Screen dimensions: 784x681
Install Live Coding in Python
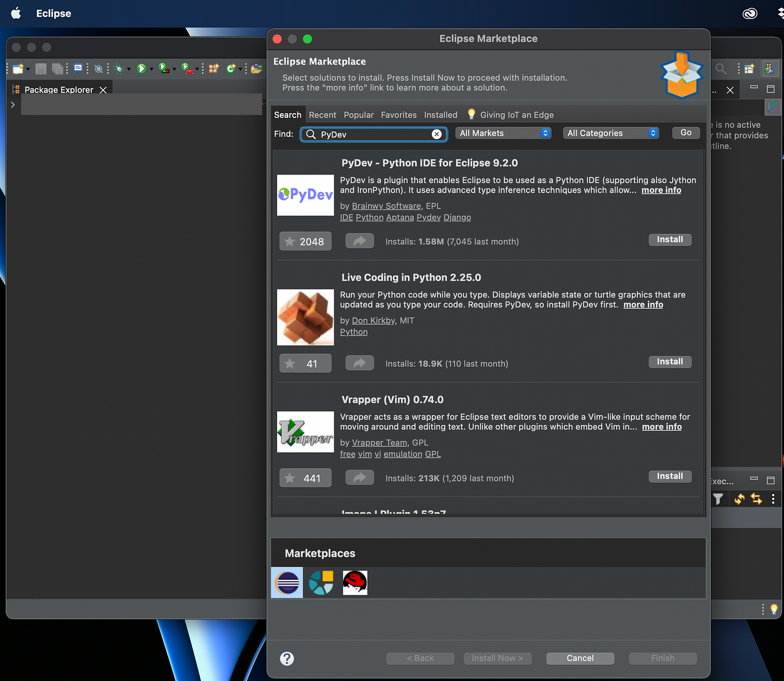670,362
